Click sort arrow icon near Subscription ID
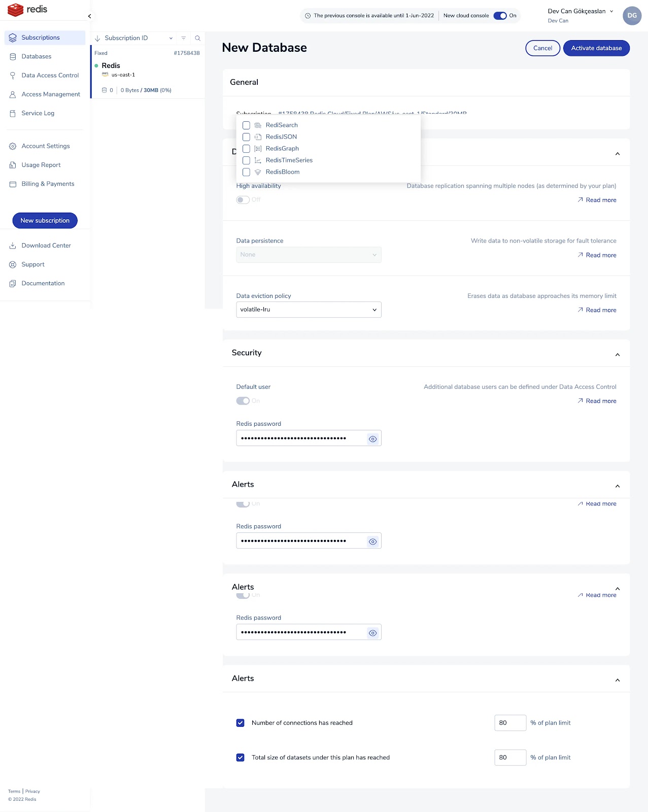The width and height of the screenshot is (648, 812). tap(97, 38)
